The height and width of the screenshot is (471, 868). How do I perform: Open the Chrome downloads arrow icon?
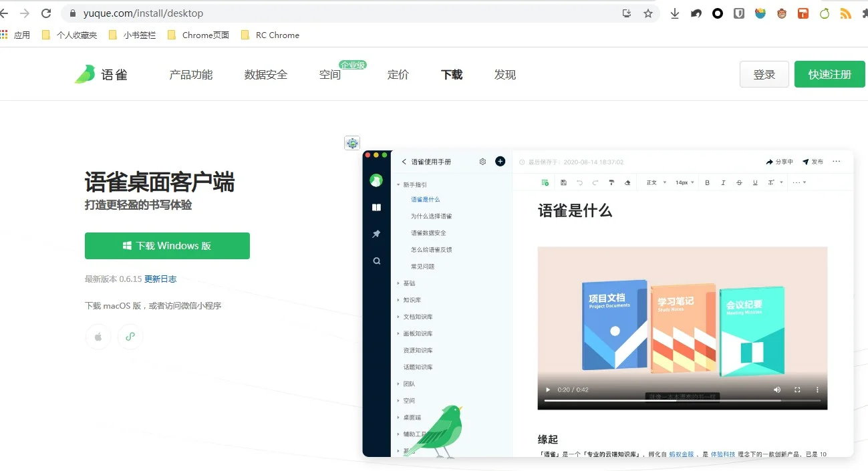675,13
